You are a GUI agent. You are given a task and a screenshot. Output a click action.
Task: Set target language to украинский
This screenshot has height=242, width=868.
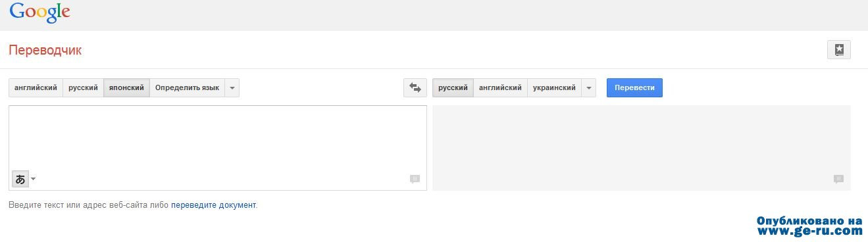pyautogui.click(x=554, y=88)
